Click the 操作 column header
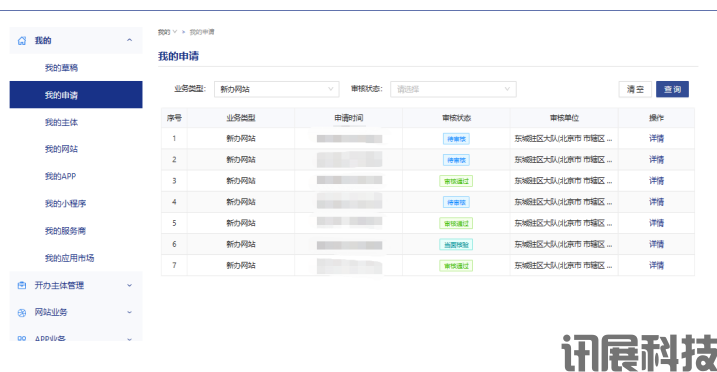The image size is (717, 372). tap(656, 118)
